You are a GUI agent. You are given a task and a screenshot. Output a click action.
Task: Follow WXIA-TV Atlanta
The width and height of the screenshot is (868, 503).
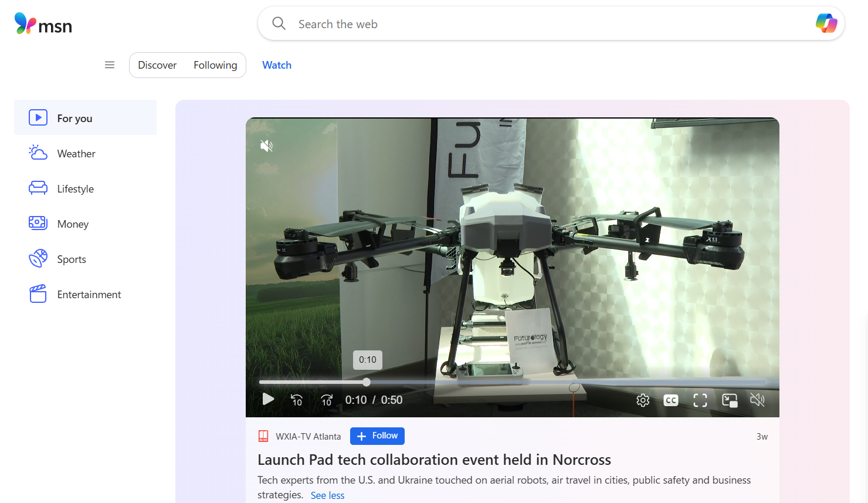[x=377, y=436]
